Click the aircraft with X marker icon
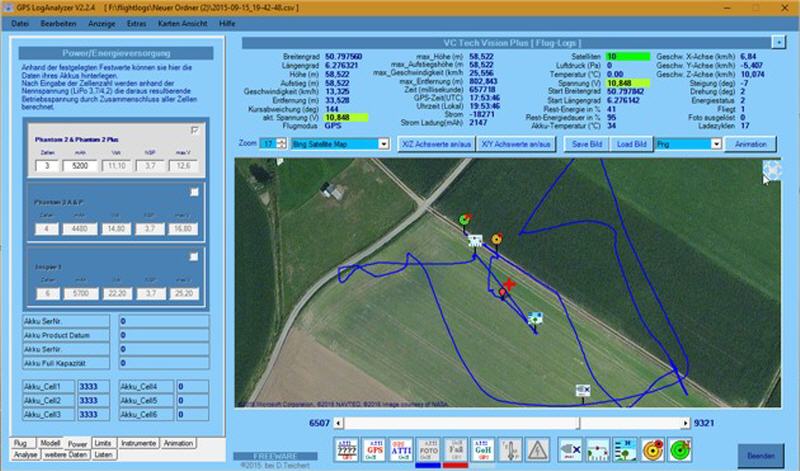The width and height of the screenshot is (800, 471). coord(570,450)
